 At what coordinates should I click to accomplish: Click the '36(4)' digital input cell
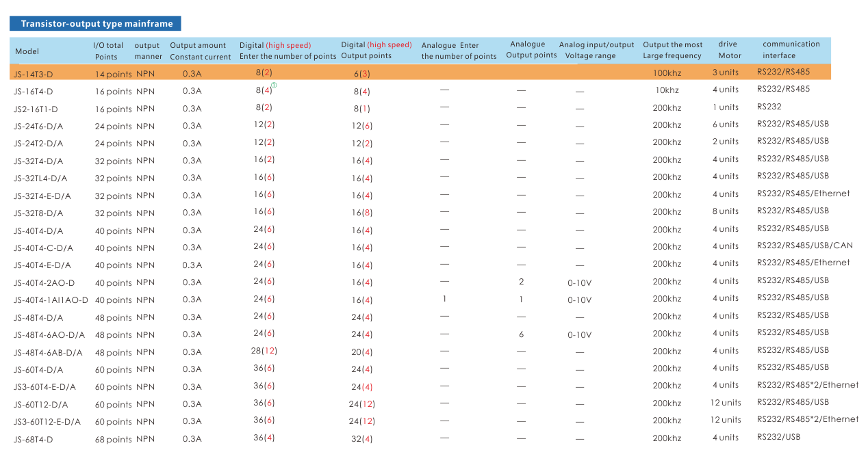pyautogui.click(x=264, y=438)
